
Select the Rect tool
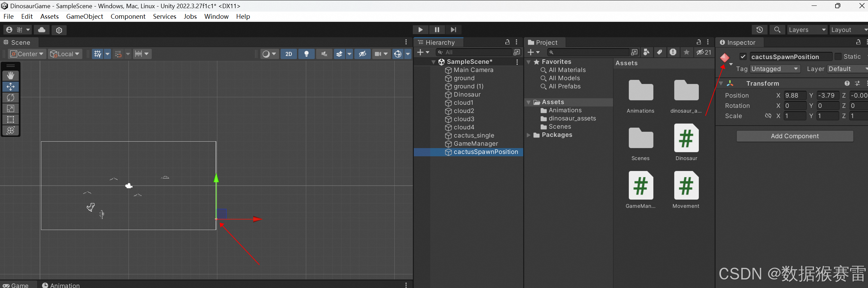point(11,119)
